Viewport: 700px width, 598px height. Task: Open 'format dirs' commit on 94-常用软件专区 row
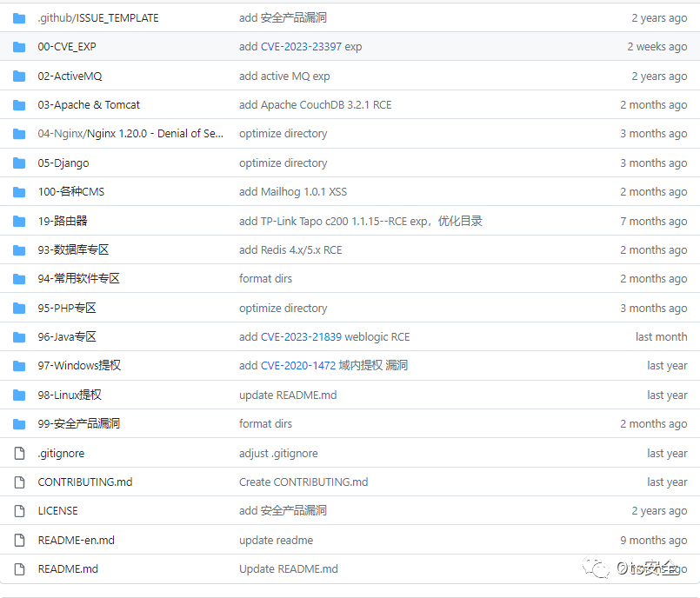[265, 279]
